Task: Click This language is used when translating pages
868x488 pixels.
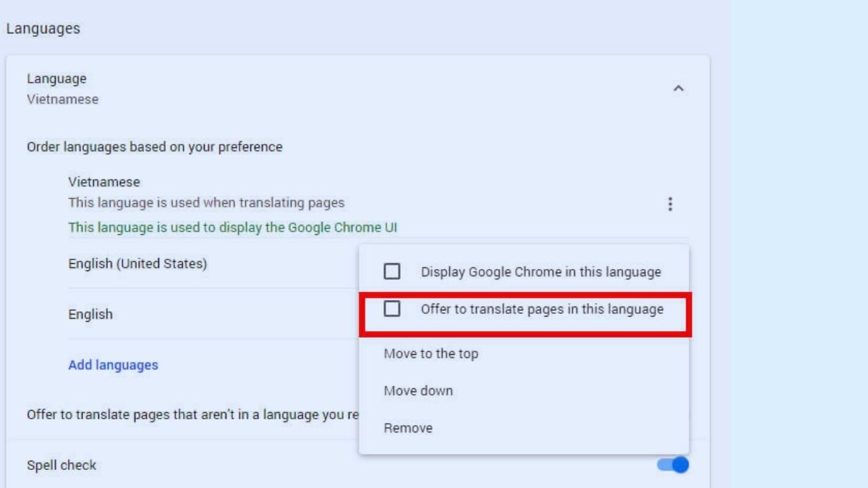Action: pyautogui.click(x=206, y=203)
